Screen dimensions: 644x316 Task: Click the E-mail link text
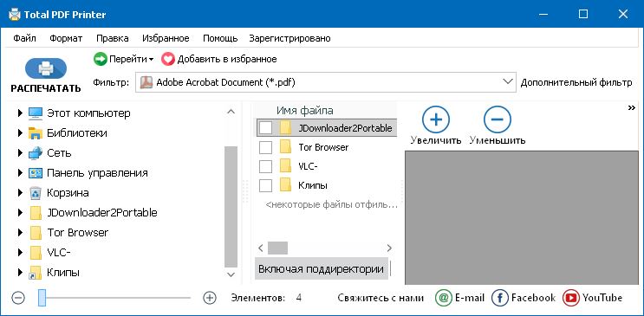pyautogui.click(x=470, y=298)
